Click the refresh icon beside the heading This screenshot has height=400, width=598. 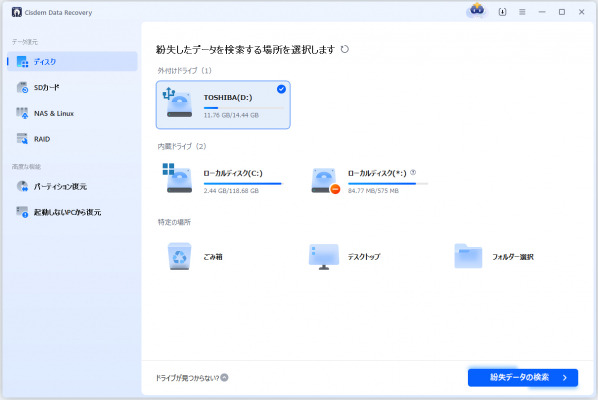pyautogui.click(x=344, y=49)
